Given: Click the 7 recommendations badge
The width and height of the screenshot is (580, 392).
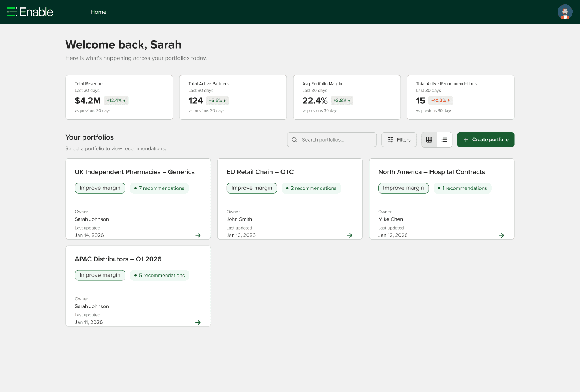Looking at the screenshot, I should pyautogui.click(x=159, y=188).
